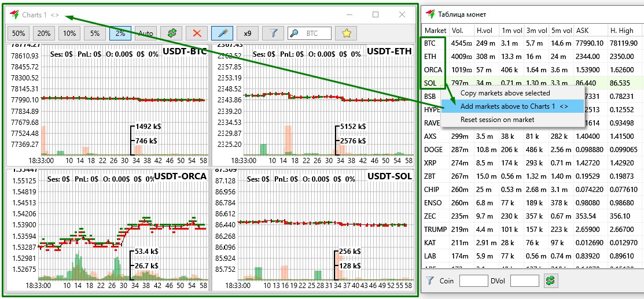Click the funnel icon next to the Coin label
644x299 pixels.
[430, 280]
